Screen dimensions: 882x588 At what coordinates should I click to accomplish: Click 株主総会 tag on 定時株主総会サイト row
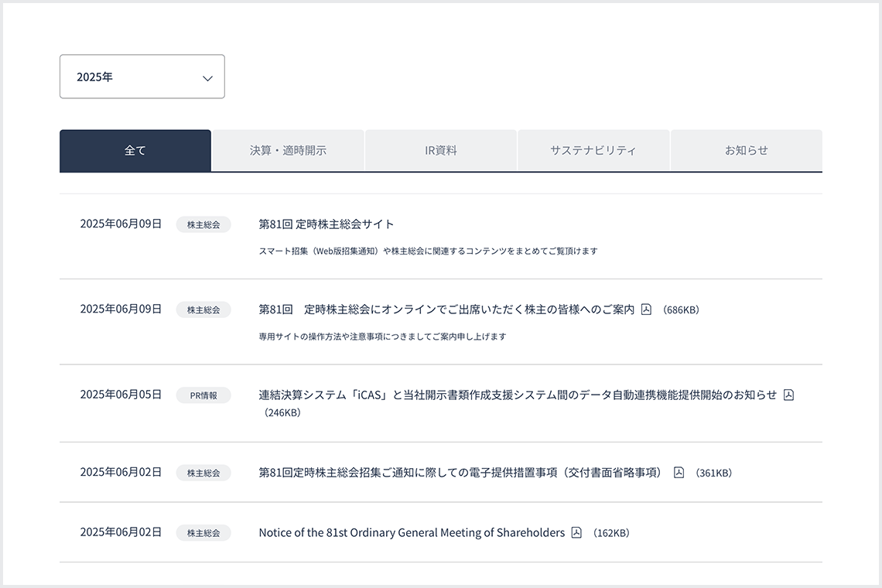pos(203,224)
